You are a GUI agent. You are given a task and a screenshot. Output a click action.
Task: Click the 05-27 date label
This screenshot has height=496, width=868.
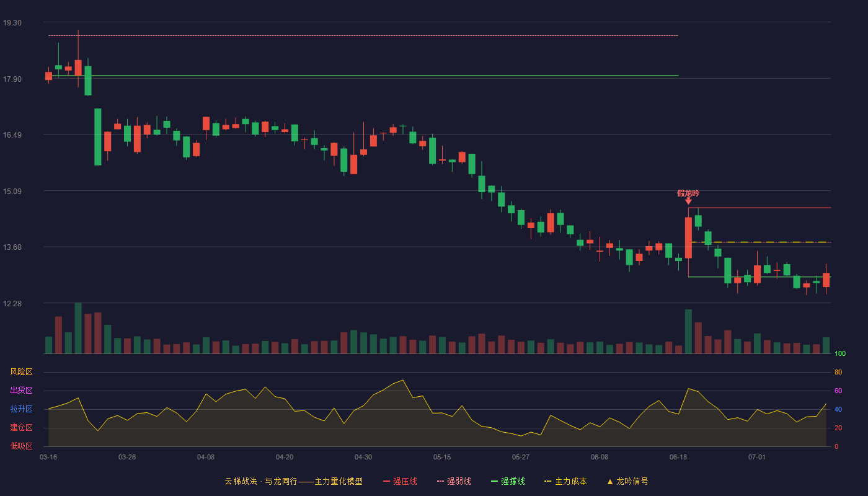521,457
